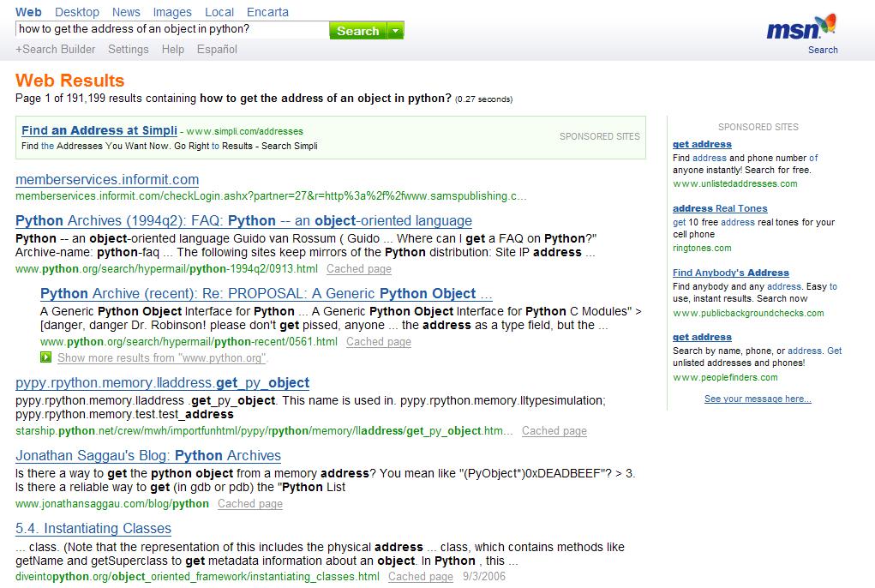Open the memberservices.informit.com result
This screenshot has height=588, width=875.
pyautogui.click(x=107, y=180)
